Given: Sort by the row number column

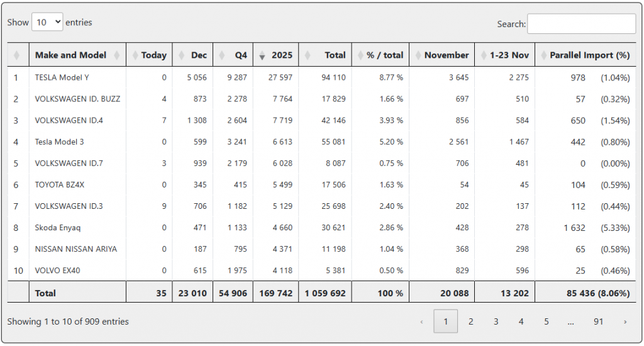Looking at the screenshot, I should (x=18, y=55).
